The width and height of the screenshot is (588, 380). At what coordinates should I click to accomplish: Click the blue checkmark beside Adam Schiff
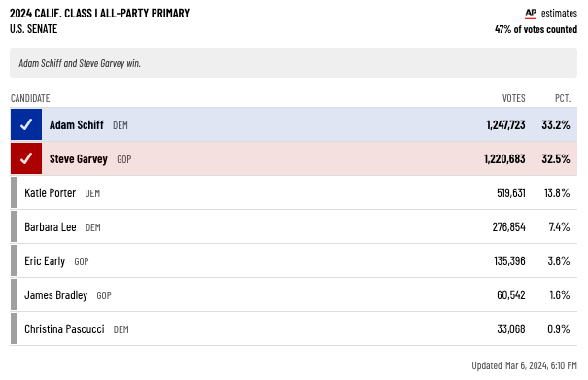coord(26,124)
